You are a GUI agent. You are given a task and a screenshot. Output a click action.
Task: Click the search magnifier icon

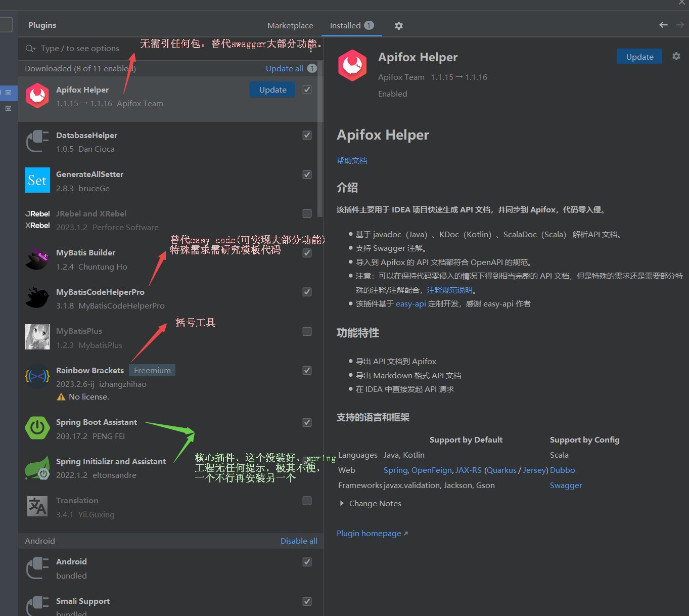tap(30, 49)
